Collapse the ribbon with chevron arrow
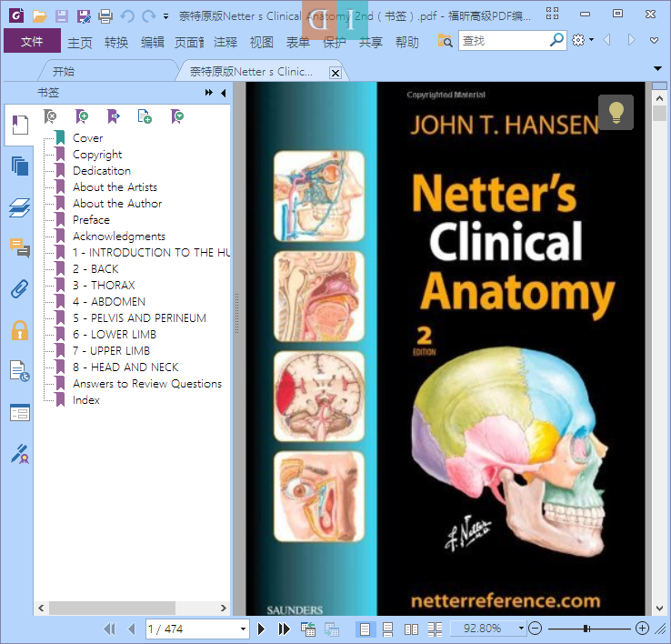 click(x=654, y=40)
